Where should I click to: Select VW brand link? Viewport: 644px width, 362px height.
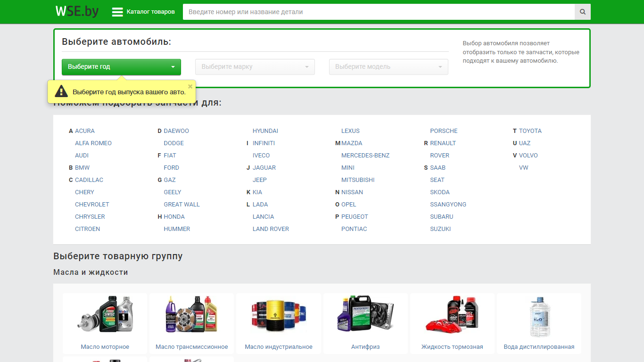click(x=524, y=168)
